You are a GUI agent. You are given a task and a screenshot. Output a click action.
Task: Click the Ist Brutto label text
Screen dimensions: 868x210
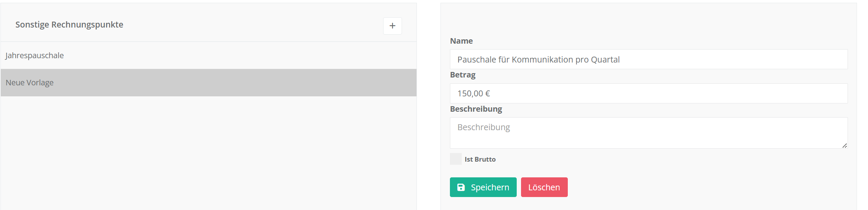point(480,159)
